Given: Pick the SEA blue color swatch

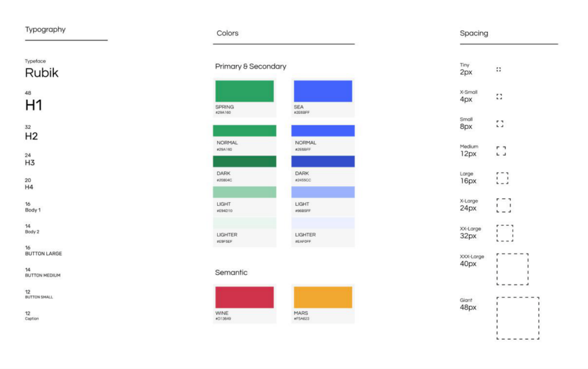Looking at the screenshot, I should pyautogui.click(x=323, y=91).
